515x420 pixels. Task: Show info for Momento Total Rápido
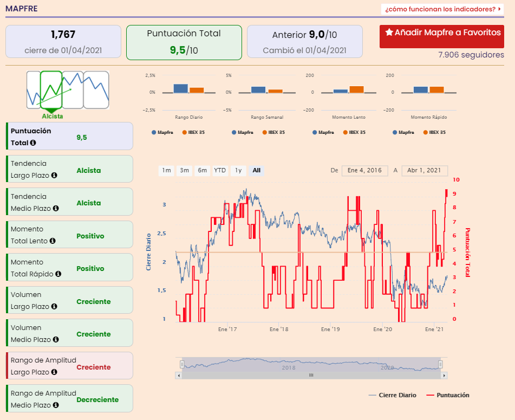point(58,274)
